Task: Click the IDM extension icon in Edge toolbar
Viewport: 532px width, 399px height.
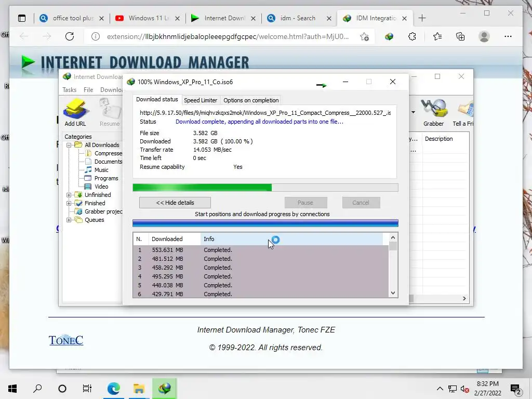Action: pyautogui.click(x=389, y=37)
